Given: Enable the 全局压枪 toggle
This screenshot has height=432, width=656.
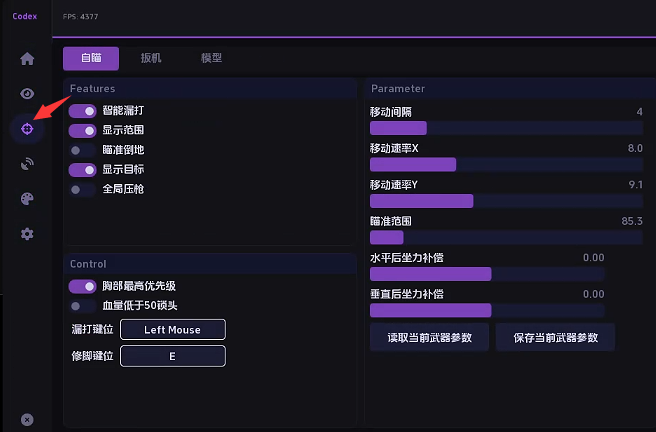Looking at the screenshot, I should 82,189.
